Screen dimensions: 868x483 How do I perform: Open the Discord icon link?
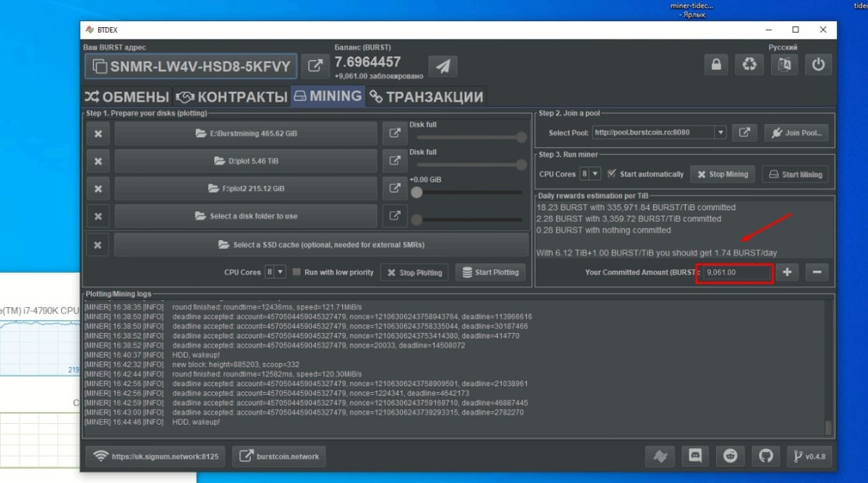point(695,456)
